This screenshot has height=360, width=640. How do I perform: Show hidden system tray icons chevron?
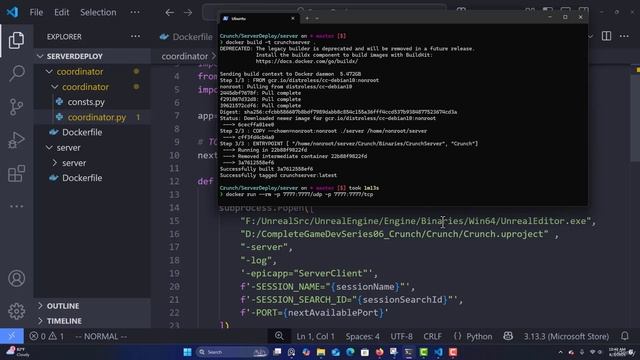coord(560,352)
